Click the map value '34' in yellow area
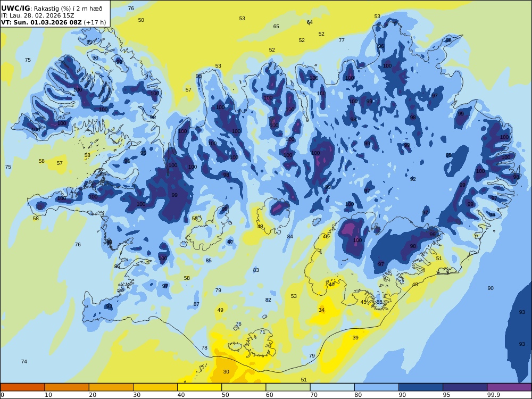Viewport: 532px width, 399px height. click(x=321, y=310)
